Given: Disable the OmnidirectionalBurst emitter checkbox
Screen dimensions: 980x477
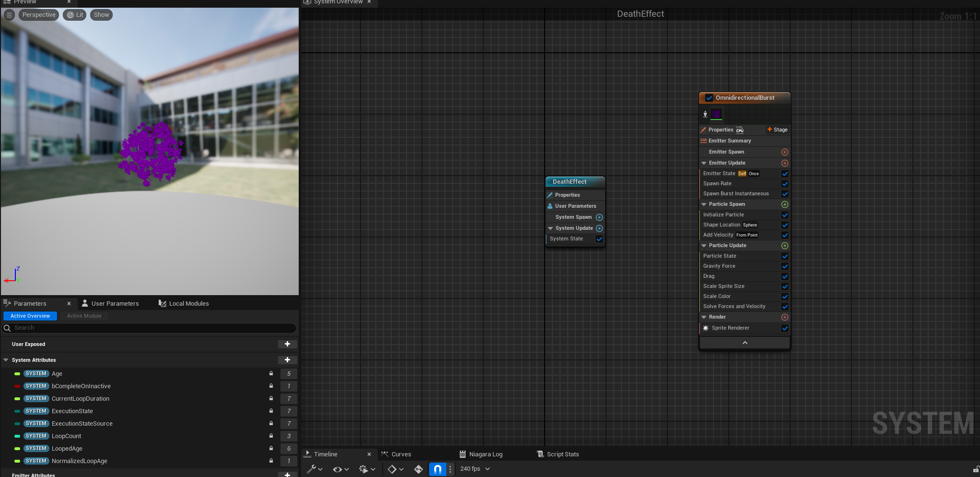Looking at the screenshot, I should (x=709, y=98).
